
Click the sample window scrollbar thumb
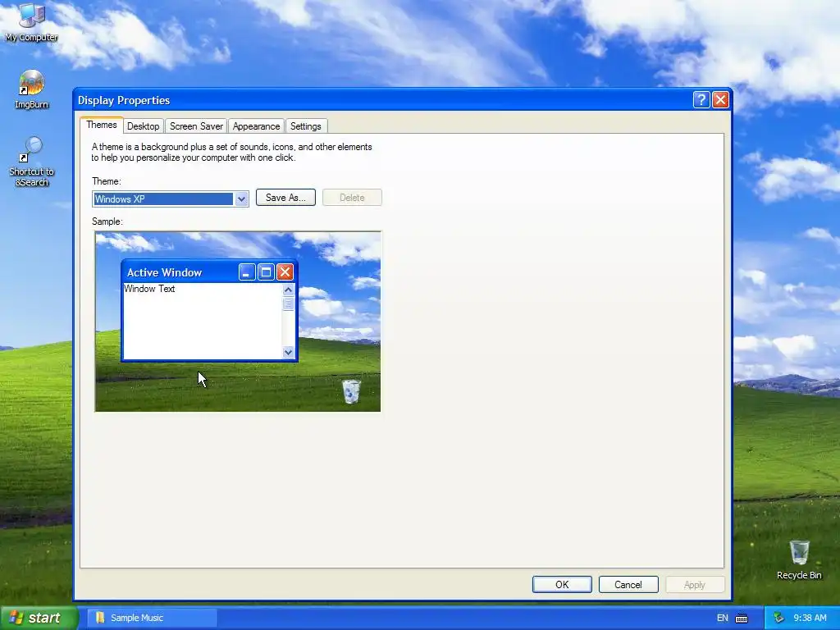click(288, 304)
